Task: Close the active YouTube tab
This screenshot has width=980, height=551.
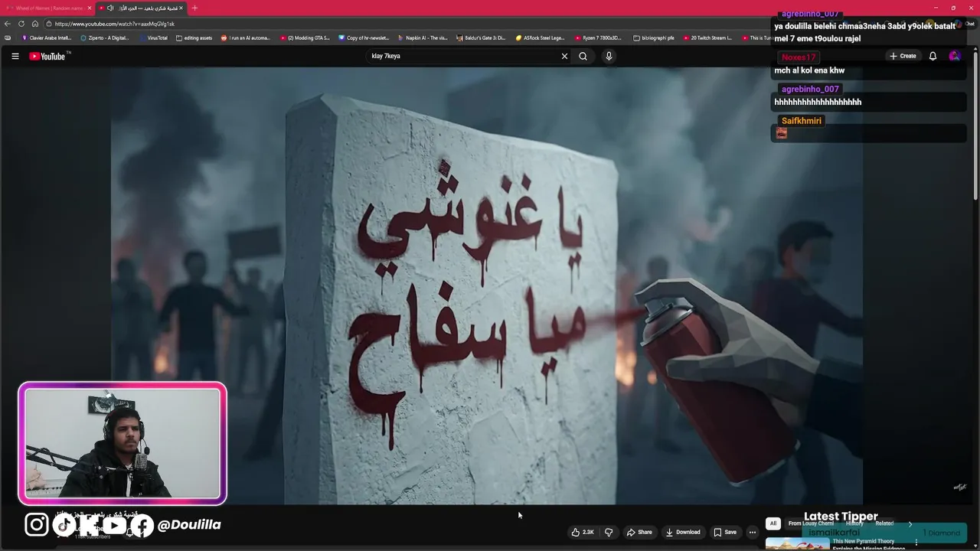Action: coord(181,8)
